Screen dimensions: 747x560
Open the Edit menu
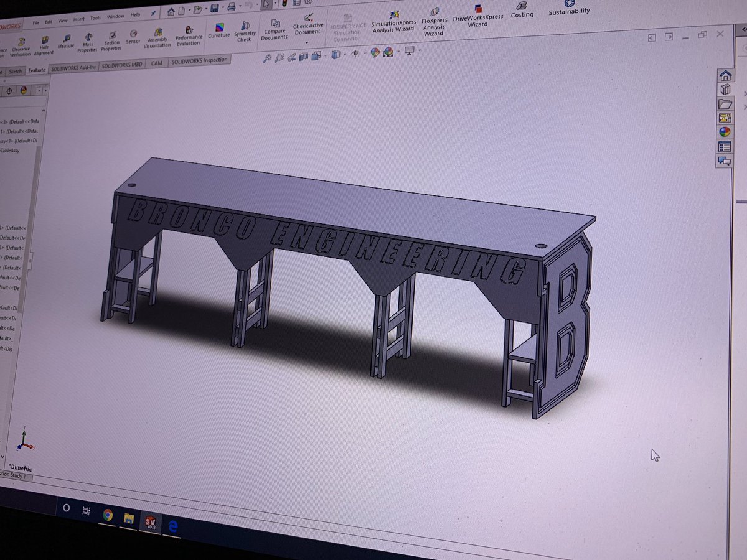[x=49, y=21]
